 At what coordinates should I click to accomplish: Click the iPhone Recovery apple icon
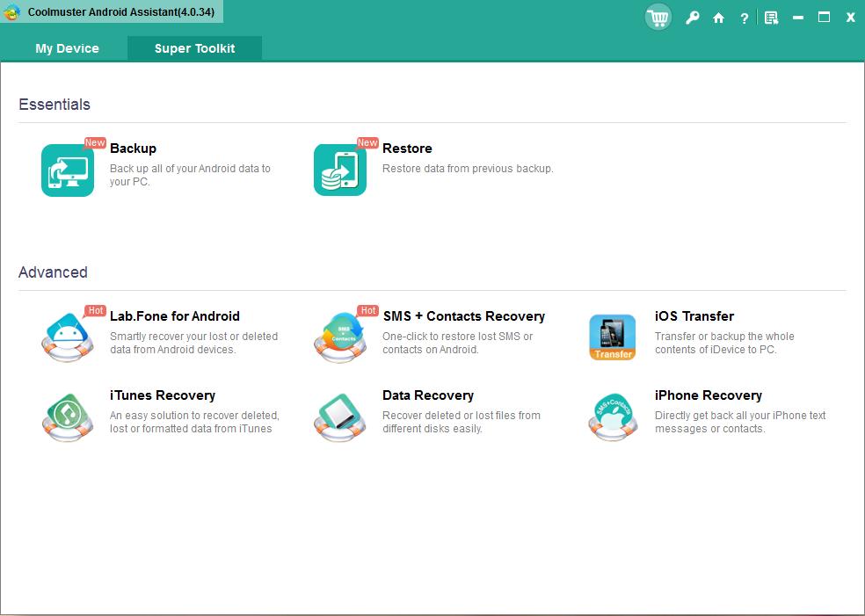tap(613, 417)
